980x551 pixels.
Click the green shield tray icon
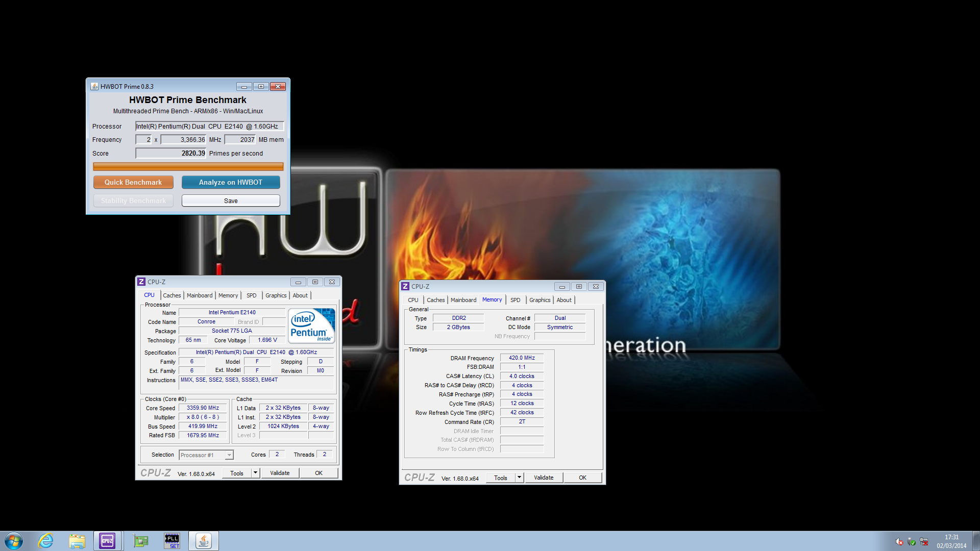pyautogui.click(x=912, y=541)
